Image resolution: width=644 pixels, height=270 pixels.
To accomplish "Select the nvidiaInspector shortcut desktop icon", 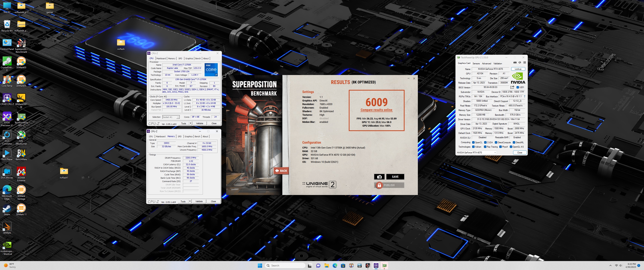I will (7, 248).
